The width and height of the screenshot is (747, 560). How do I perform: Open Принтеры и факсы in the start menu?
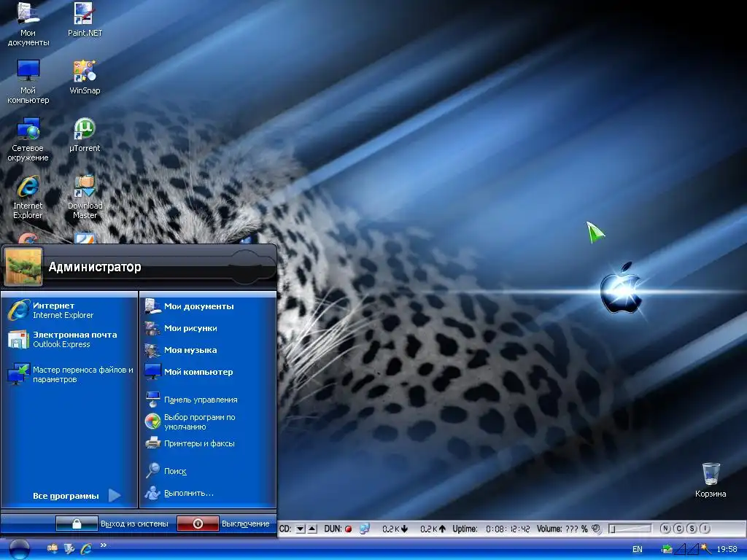(x=209, y=443)
